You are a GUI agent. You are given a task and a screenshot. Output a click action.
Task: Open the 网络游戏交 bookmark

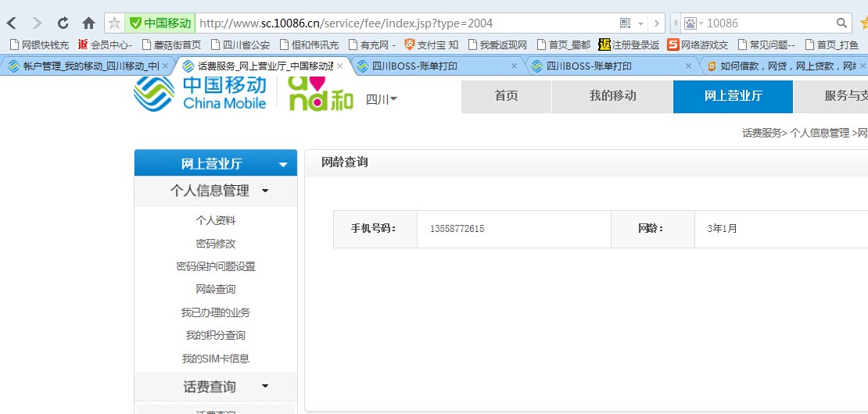[x=698, y=45]
